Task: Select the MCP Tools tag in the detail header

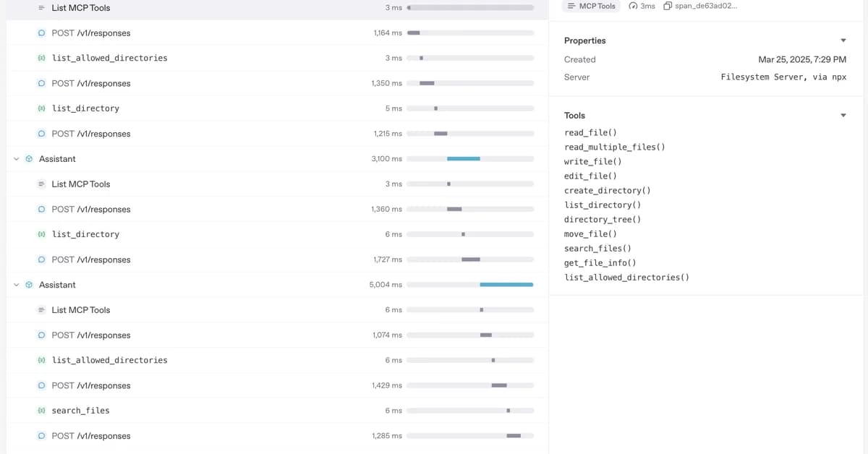Action: [591, 6]
